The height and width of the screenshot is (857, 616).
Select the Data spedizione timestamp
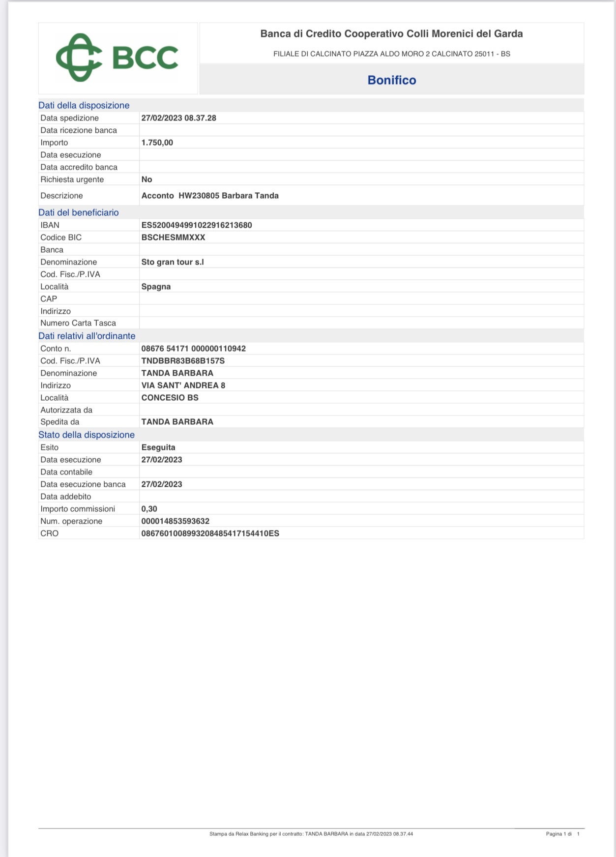179,118
